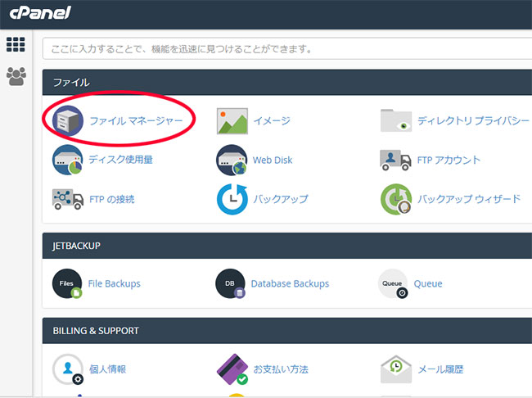Click the お支払い方法 credit card icon
Image resolution: width=532 pixels, height=398 pixels.
(232, 369)
